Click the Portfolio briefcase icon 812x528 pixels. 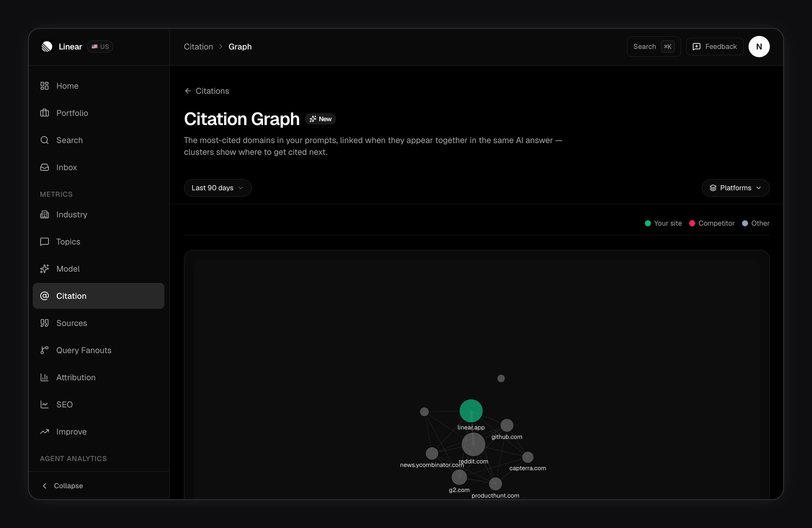click(x=45, y=113)
